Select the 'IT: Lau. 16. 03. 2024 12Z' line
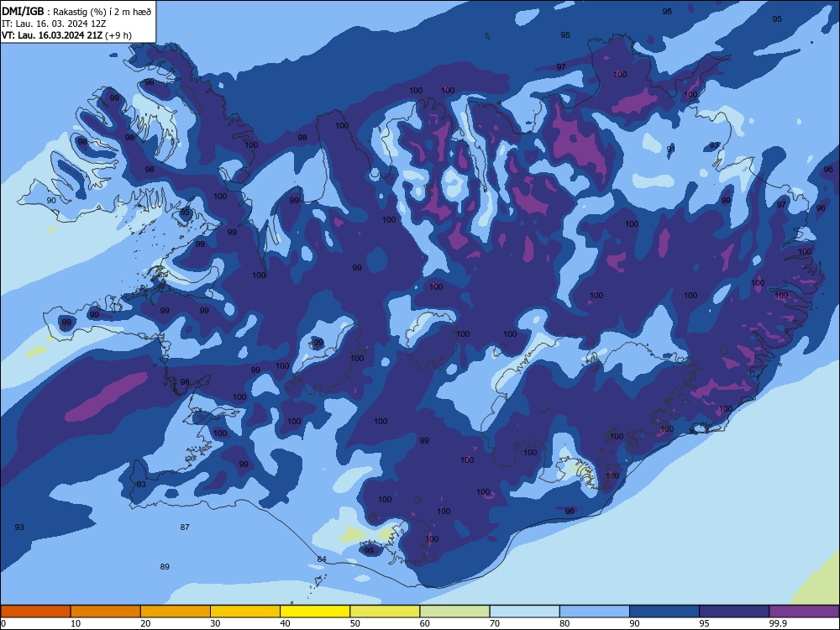The width and height of the screenshot is (840, 630). click(x=54, y=24)
